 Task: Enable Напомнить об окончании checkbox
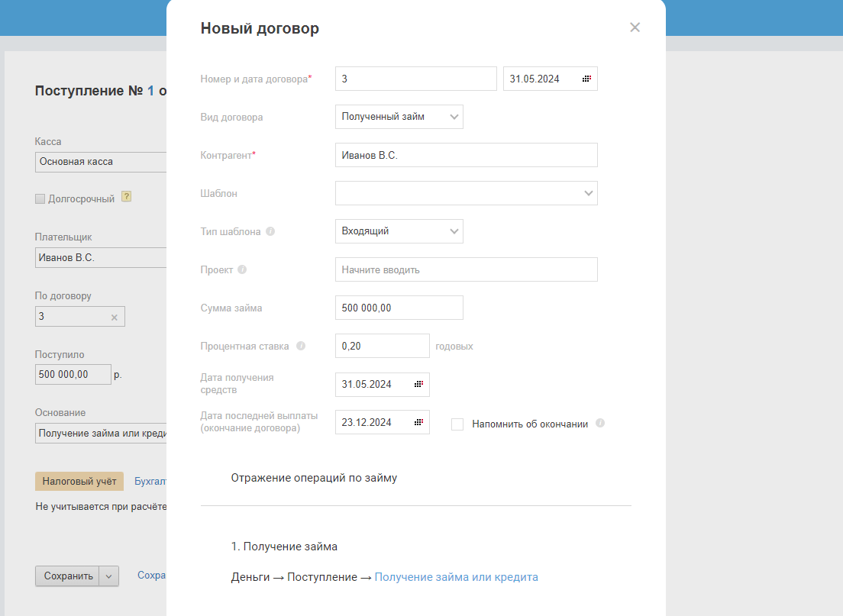pos(457,424)
